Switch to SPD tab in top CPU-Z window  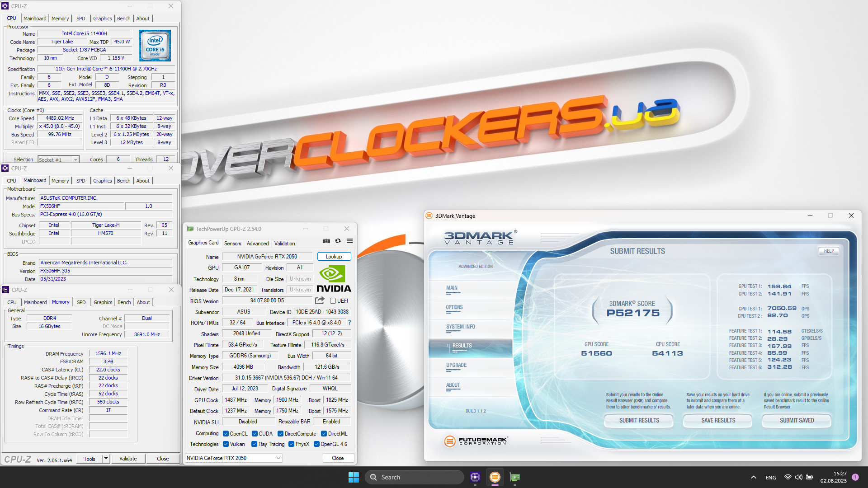[80, 19]
